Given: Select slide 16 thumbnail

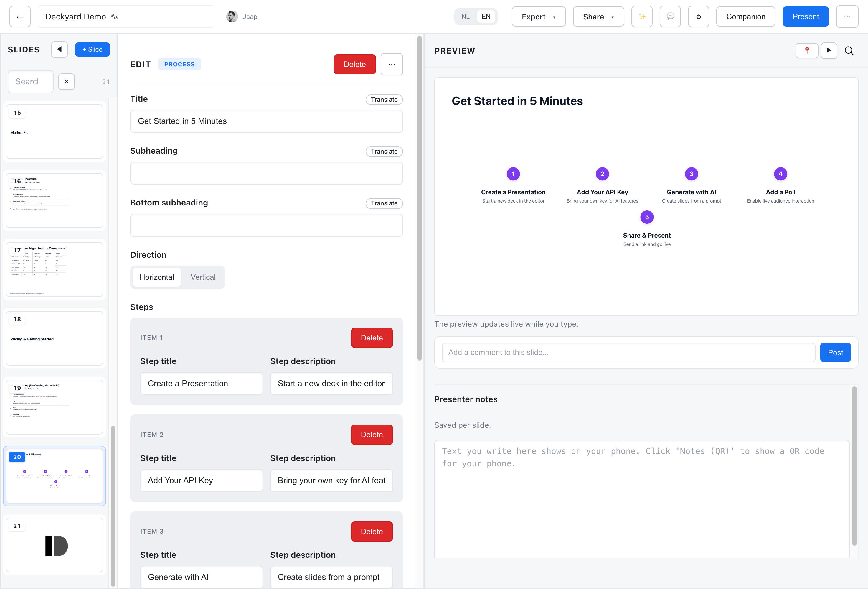Looking at the screenshot, I should click(55, 200).
